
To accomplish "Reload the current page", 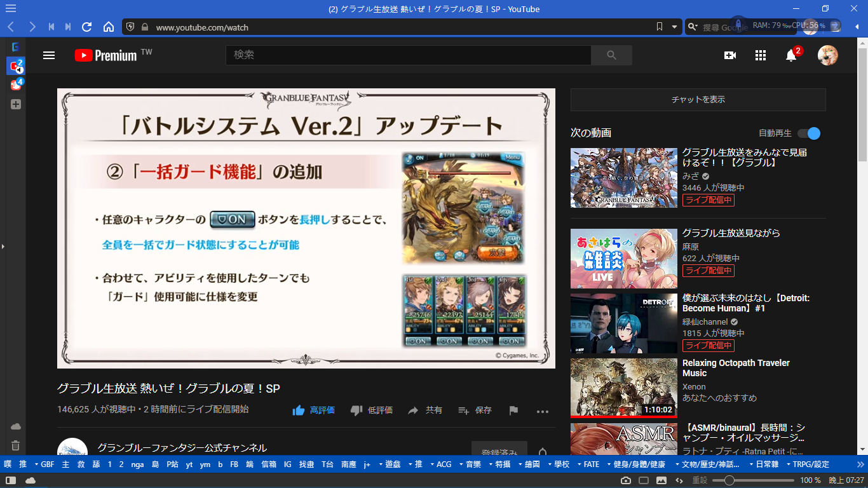I will click(x=87, y=27).
